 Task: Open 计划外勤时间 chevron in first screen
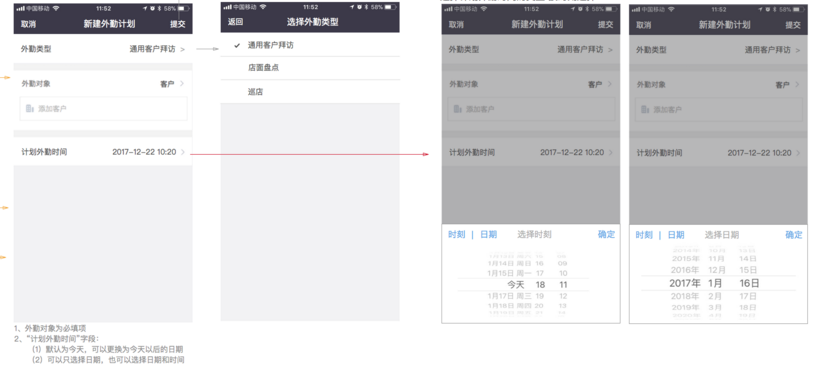183,152
